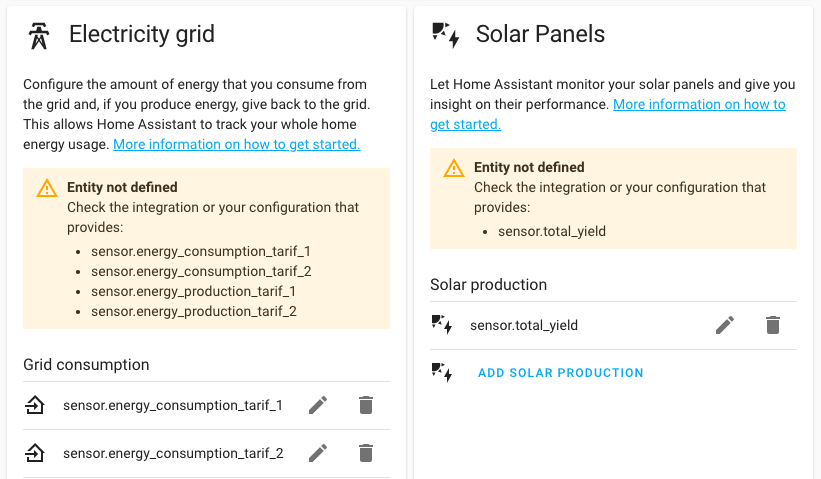821x479 pixels.
Task: Open Electricity grid 'More information' link
Action: (236, 145)
